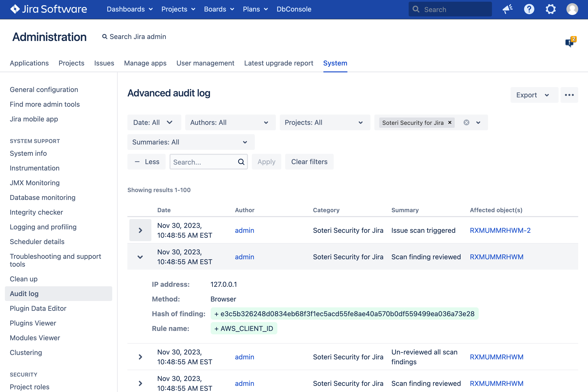Open the settings gear icon

click(x=550, y=9)
